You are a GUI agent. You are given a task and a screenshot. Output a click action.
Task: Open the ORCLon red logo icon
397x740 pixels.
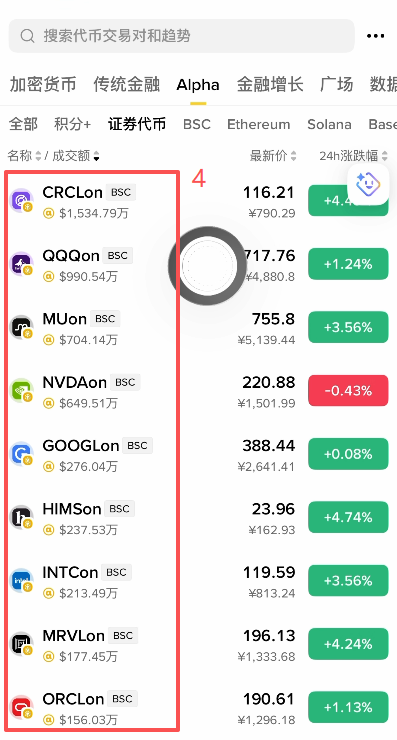(21, 707)
